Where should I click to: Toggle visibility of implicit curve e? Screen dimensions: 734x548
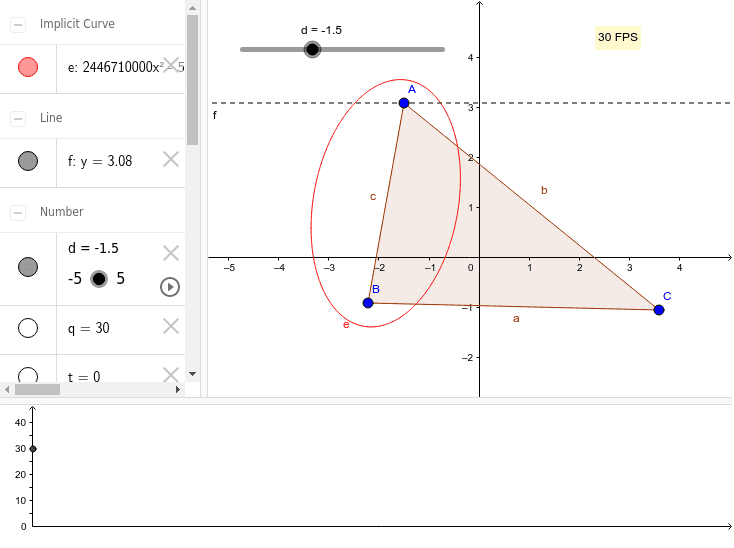coord(28,67)
